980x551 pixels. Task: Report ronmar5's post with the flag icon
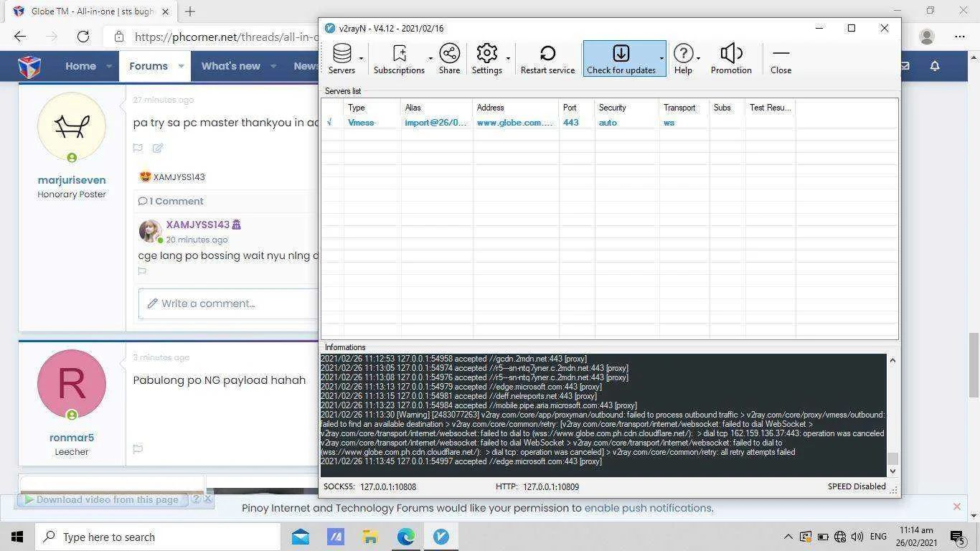(138, 449)
